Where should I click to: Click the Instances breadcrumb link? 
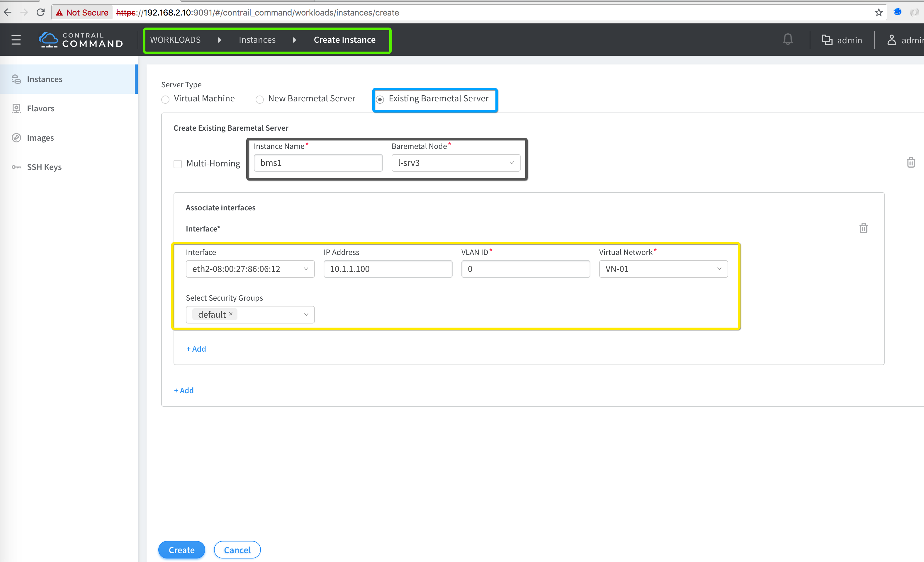257,40
